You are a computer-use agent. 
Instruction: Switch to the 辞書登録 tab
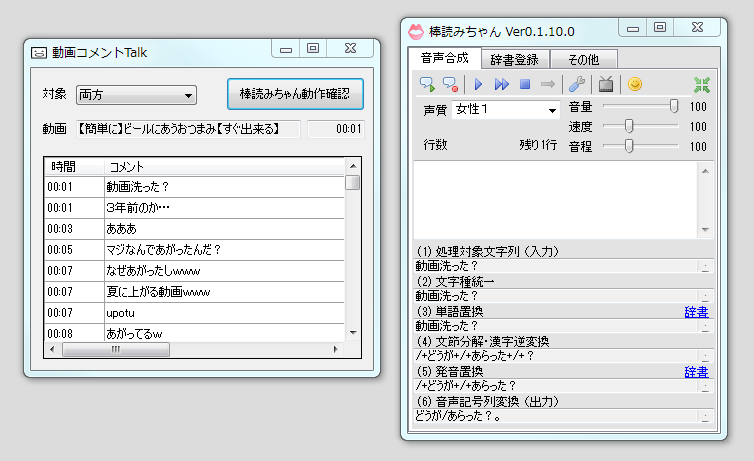[515, 60]
